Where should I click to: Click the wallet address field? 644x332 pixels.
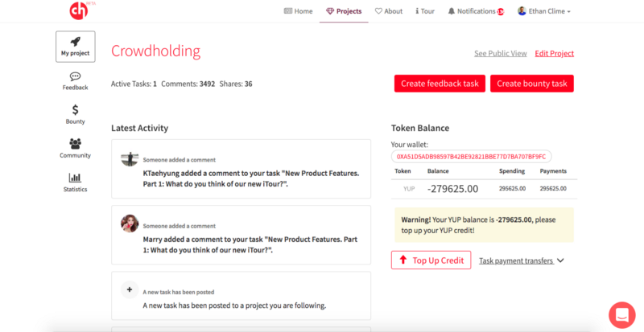point(472,157)
